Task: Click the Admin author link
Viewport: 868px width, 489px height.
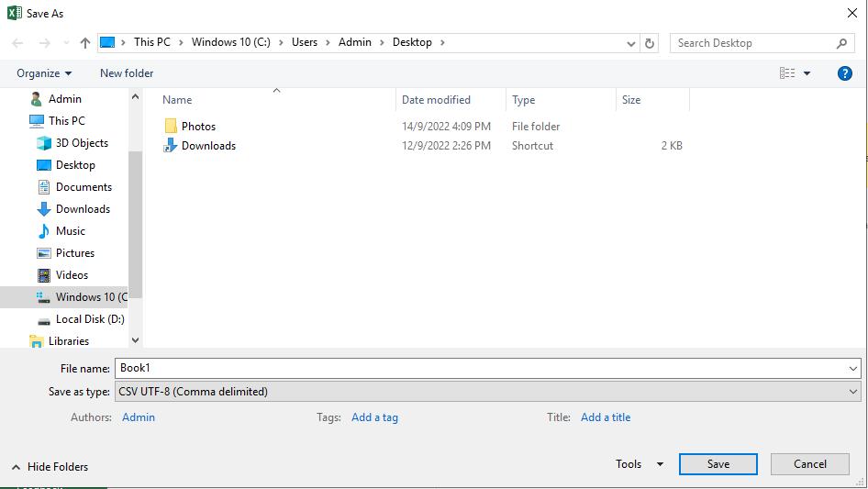Action: click(139, 417)
